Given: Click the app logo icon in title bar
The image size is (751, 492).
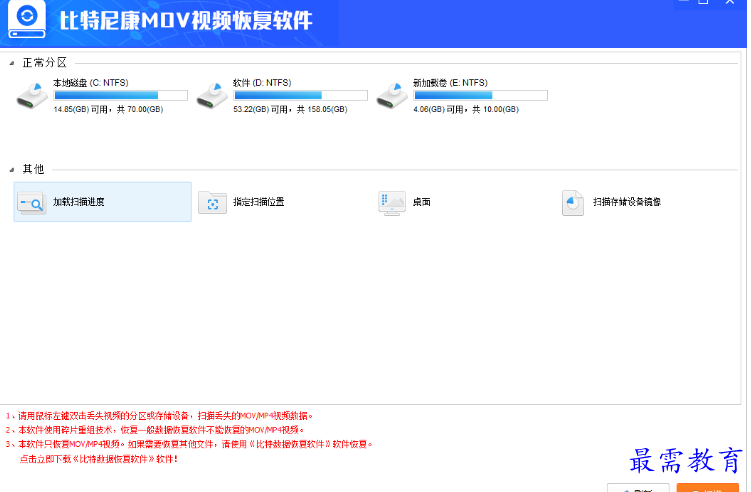Looking at the screenshot, I should (x=27, y=19).
